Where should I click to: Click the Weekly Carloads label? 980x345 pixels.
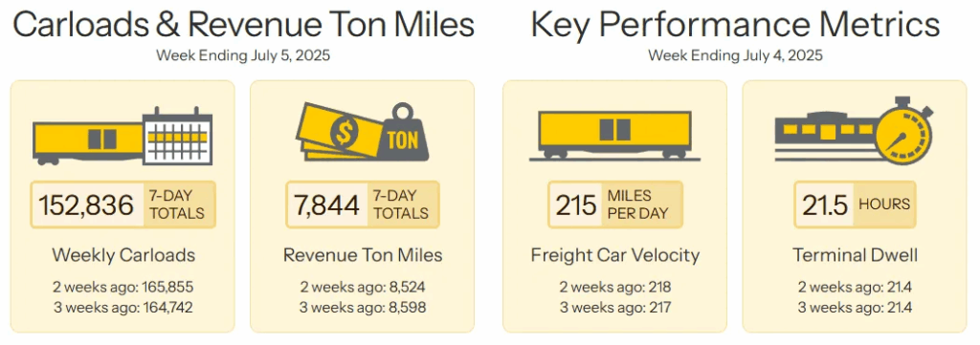coord(123,255)
